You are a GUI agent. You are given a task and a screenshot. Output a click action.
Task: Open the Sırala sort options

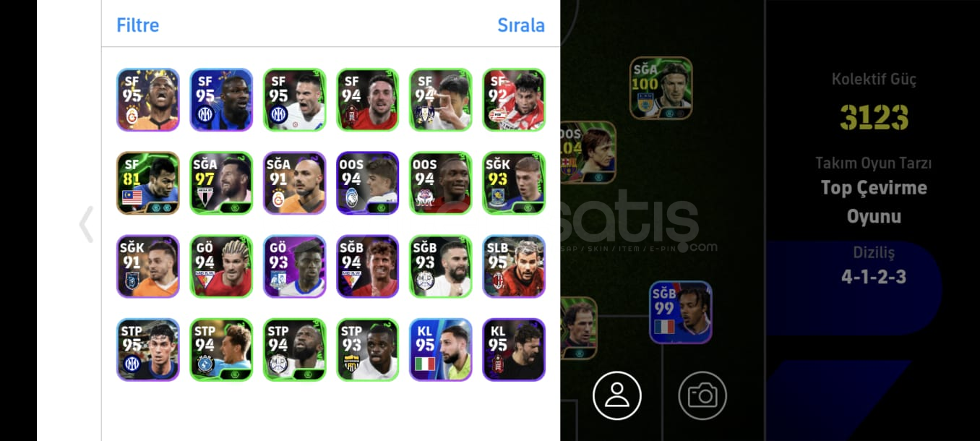point(521,25)
